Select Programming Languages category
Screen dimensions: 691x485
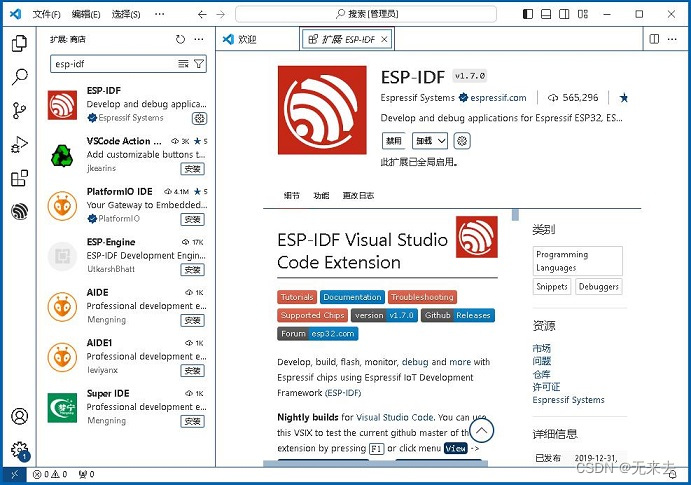pyautogui.click(x=578, y=261)
